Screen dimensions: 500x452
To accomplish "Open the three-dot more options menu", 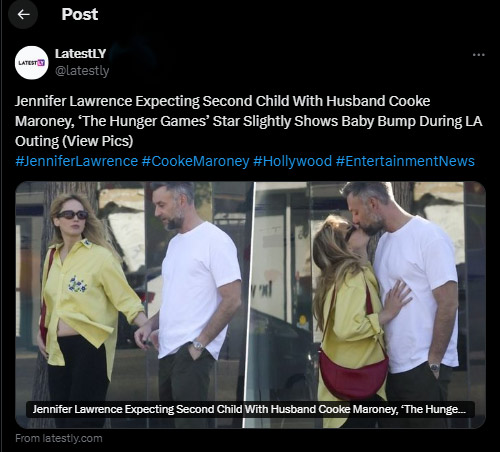I will pyautogui.click(x=479, y=55).
